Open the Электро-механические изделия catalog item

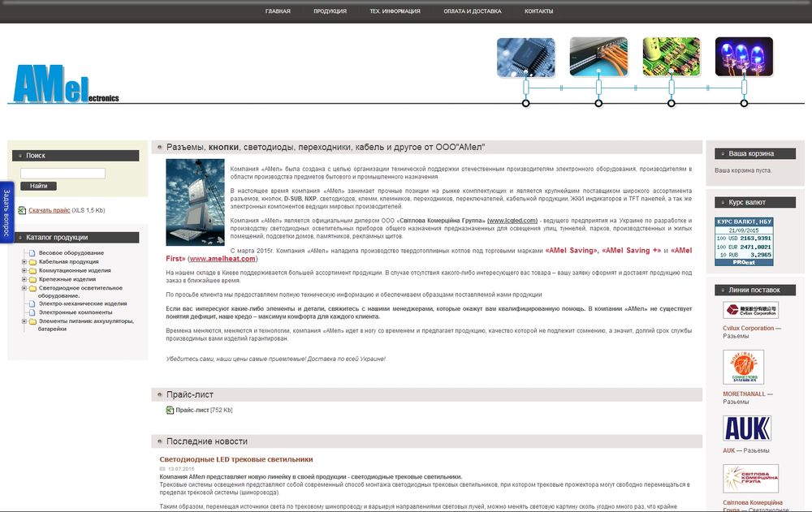pos(83,304)
